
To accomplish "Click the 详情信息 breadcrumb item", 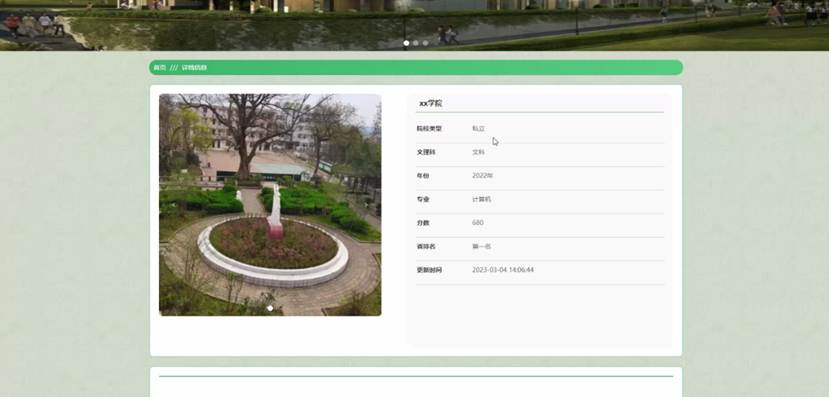I will (195, 68).
